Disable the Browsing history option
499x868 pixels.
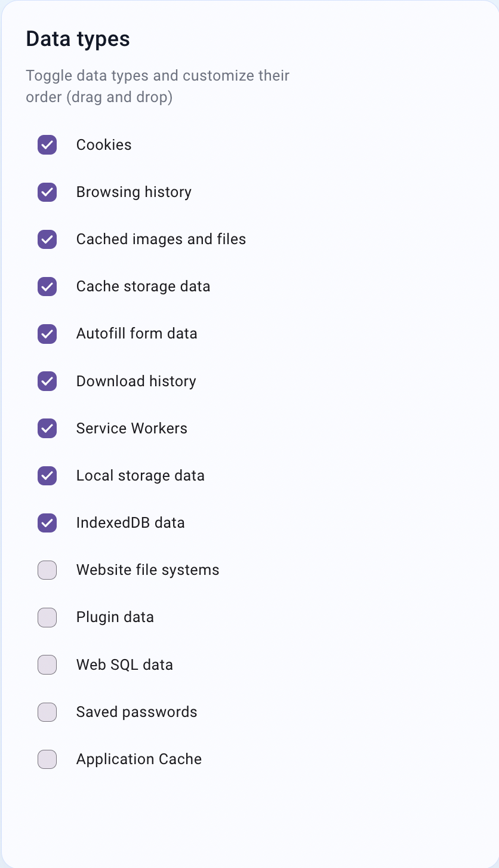click(47, 192)
